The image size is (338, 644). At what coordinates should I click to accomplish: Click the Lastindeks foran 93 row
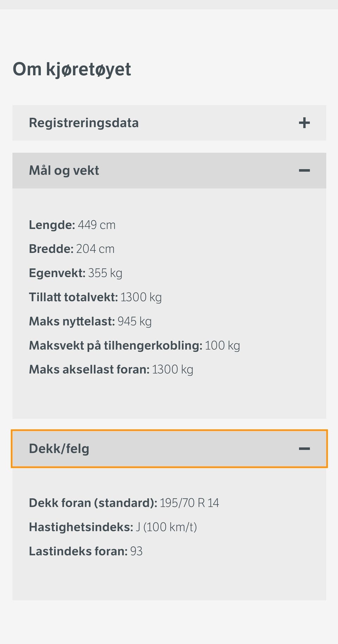click(86, 551)
